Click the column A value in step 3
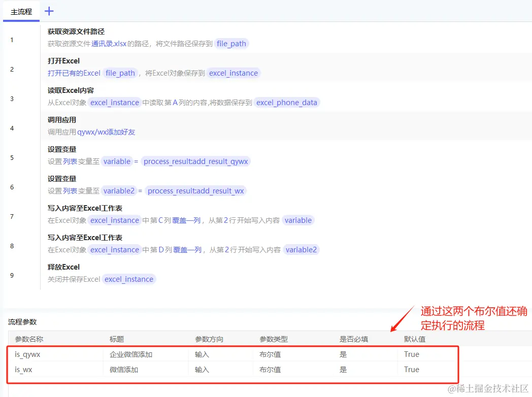 (175, 103)
